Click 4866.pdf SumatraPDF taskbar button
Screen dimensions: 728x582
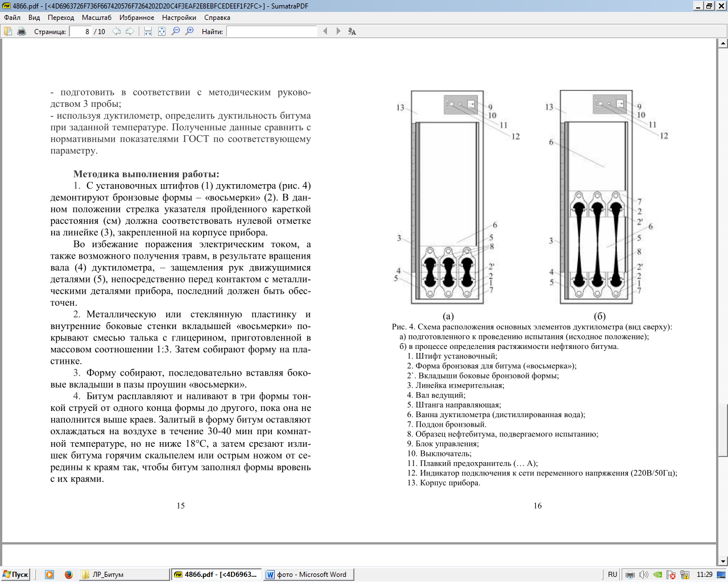[x=216, y=575]
